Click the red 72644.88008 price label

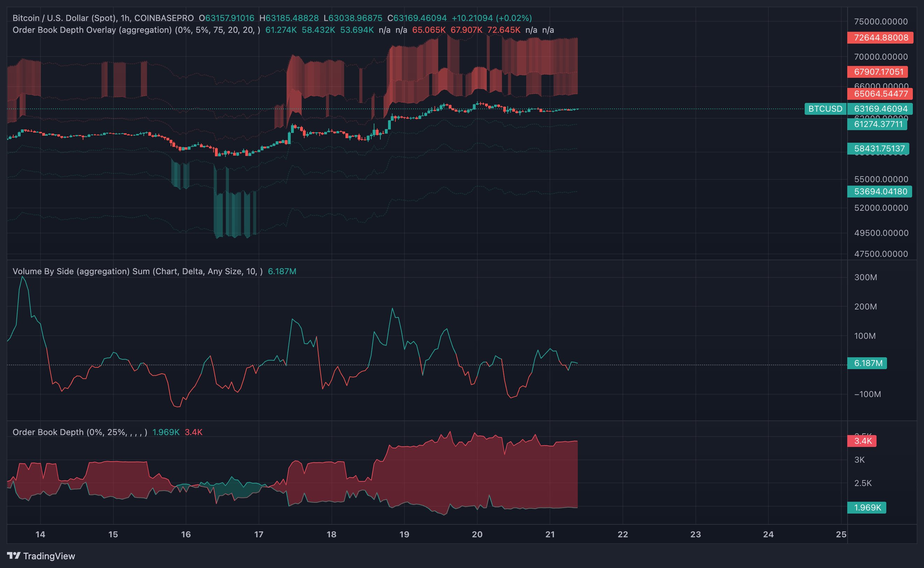tap(880, 38)
